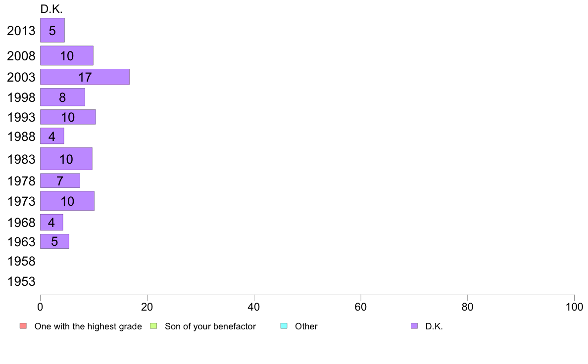The image size is (588, 364).
Task: Select the 2003 bar showing 17
Action: 85,77
